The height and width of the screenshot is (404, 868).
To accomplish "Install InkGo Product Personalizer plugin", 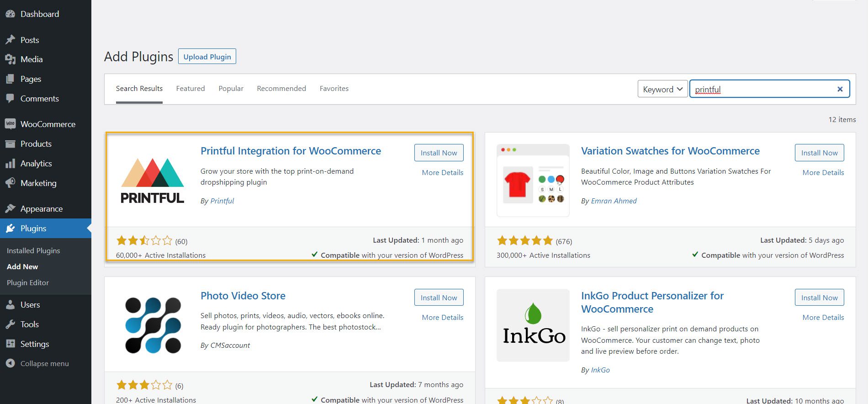I will [x=819, y=298].
